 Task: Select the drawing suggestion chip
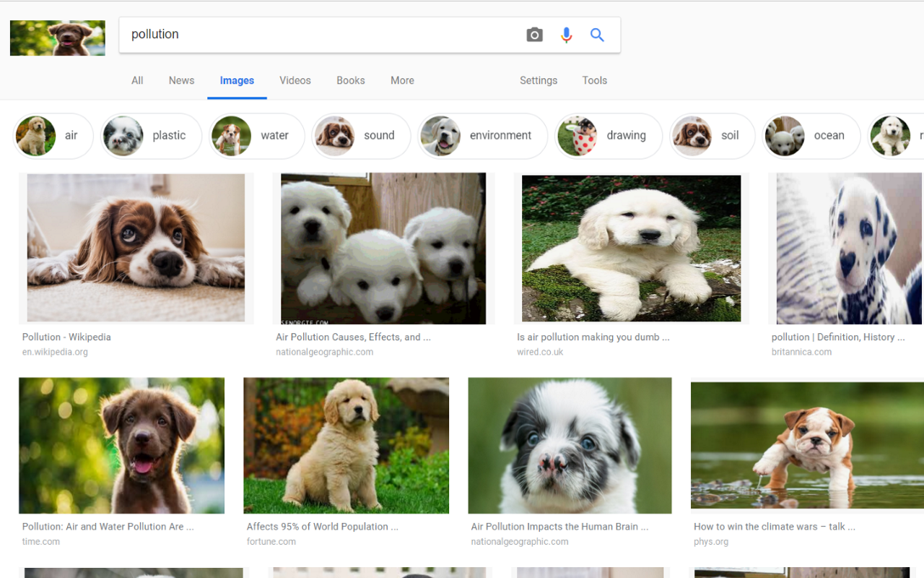point(609,136)
